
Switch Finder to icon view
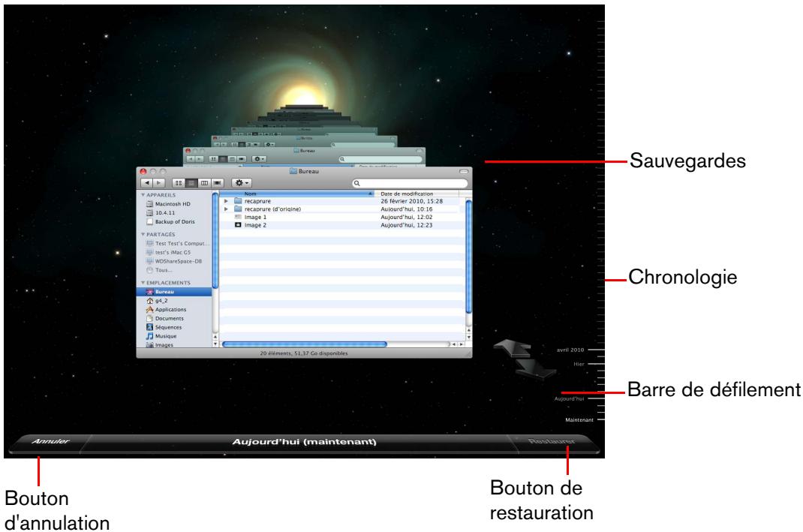click(x=178, y=183)
